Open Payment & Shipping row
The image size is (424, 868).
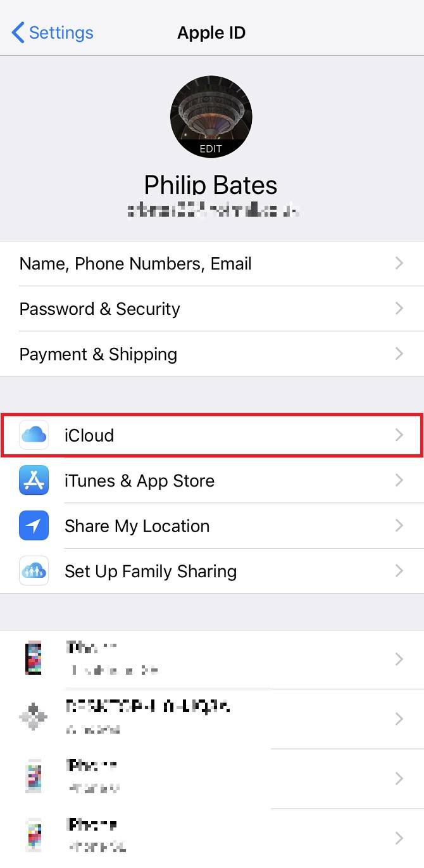tap(212, 354)
